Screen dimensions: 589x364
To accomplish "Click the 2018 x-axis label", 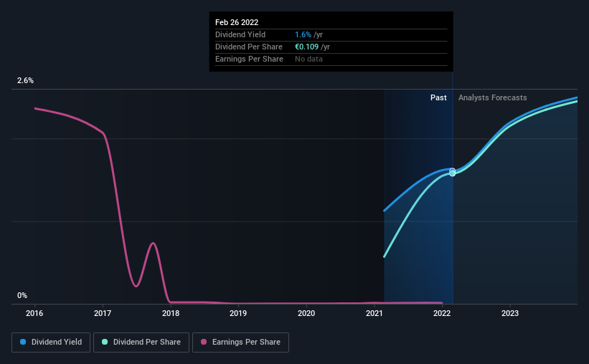I will 171,313.
